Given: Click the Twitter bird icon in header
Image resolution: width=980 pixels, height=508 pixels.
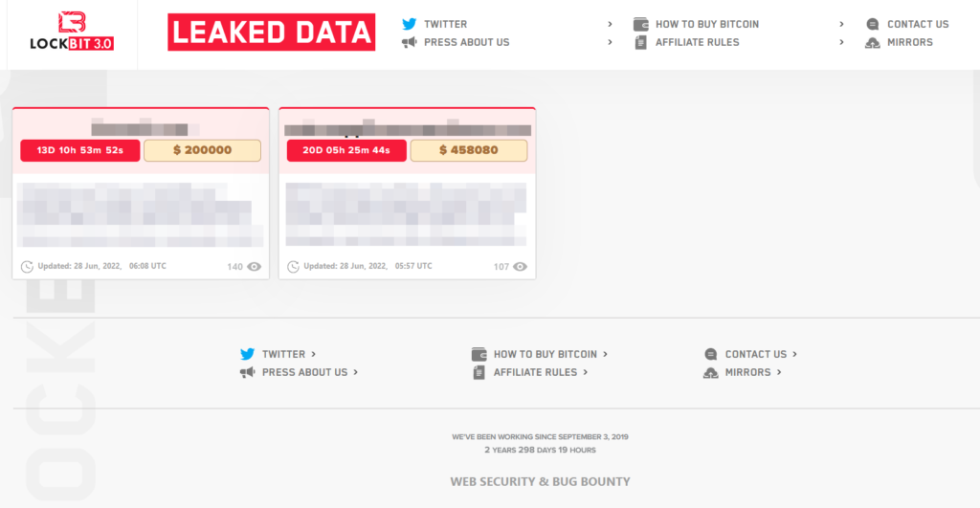Looking at the screenshot, I should click(410, 24).
